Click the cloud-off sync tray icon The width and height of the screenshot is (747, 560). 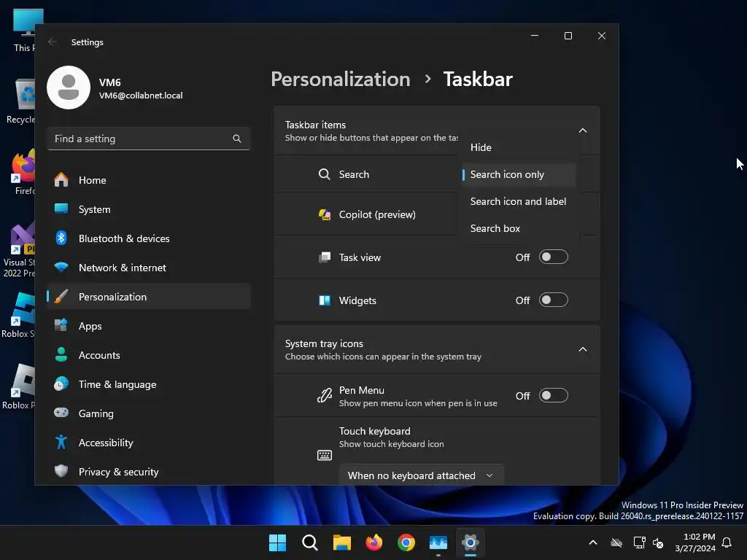point(616,542)
